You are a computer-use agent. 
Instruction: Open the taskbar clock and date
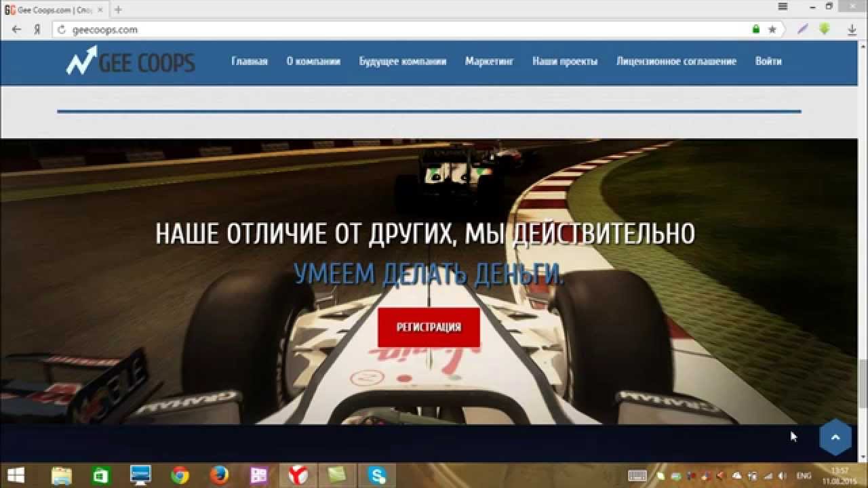click(840, 475)
